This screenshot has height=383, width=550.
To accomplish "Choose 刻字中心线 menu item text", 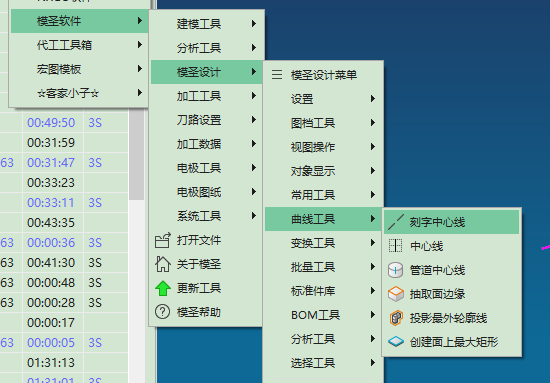I will [x=437, y=222].
